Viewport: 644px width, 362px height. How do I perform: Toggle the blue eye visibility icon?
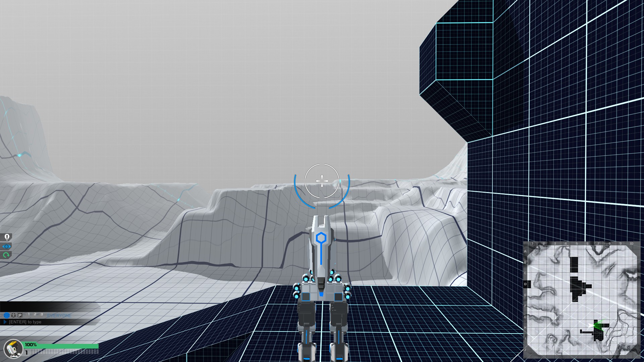pyautogui.click(x=7, y=246)
